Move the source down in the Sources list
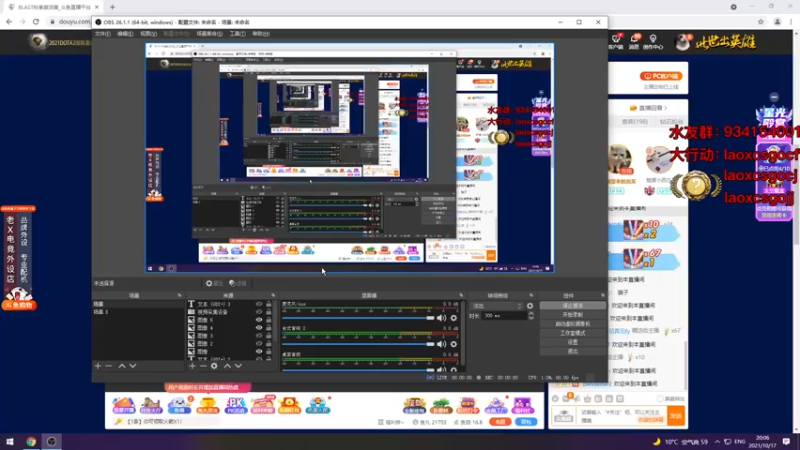The height and width of the screenshot is (450, 800). [x=238, y=366]
